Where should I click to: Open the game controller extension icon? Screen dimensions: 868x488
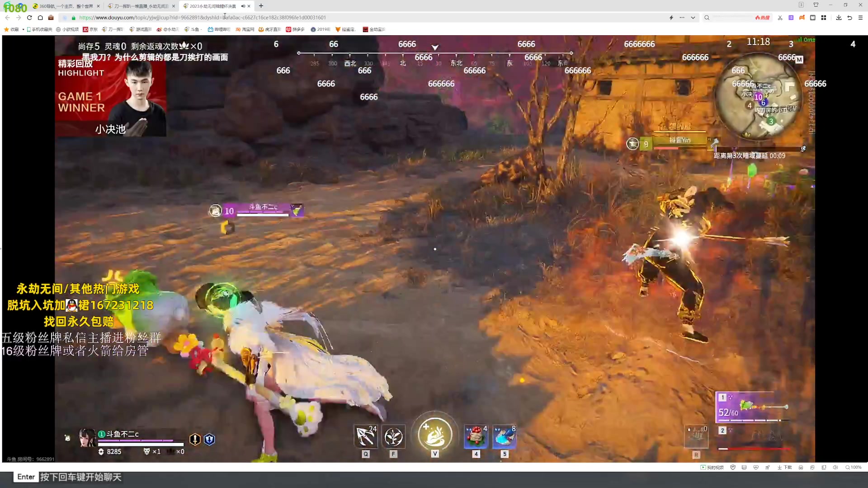pos(802,18)
